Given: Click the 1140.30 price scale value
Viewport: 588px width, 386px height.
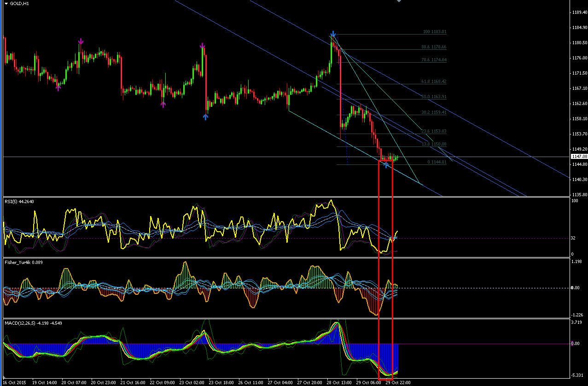Looking at the screenshot, I should [x=579, y=179].
